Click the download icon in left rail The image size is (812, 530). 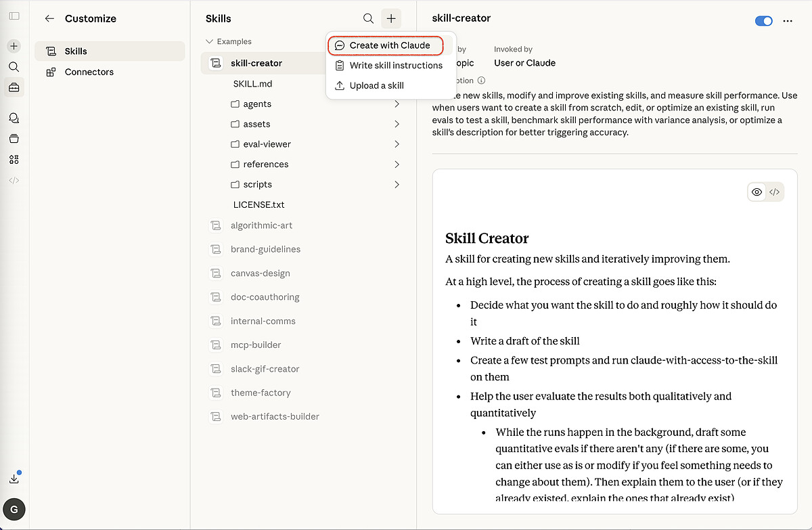click(14, 479)
